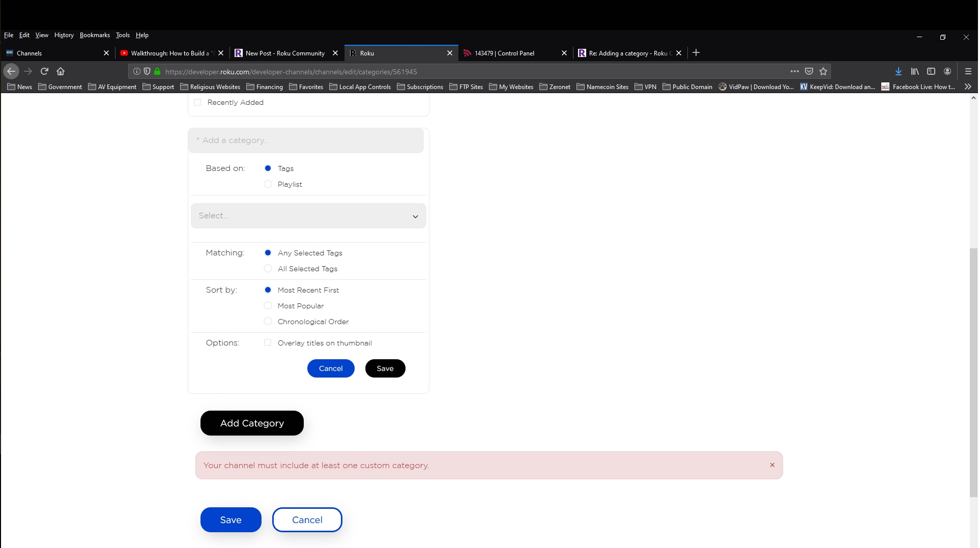Viewport: 980px width, 548px height.
Task: Open the Edit menu
Action: (24, 35)
